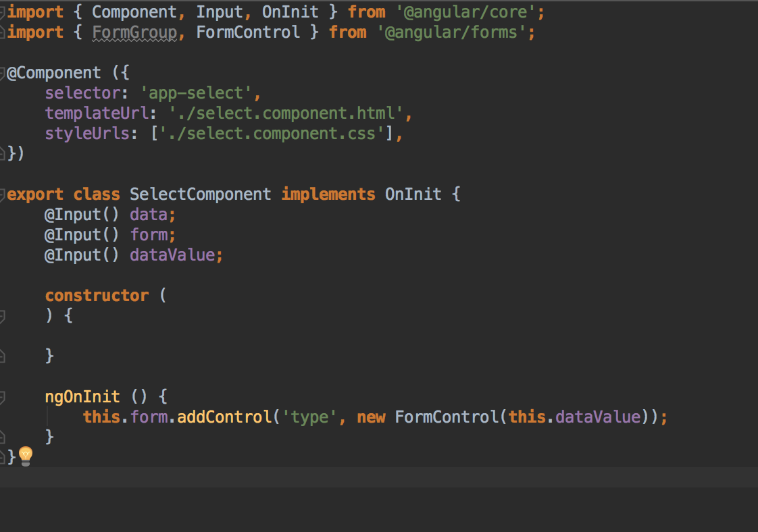Click the 'form;' field declaration
758x532 pixels.
(153, 235)
